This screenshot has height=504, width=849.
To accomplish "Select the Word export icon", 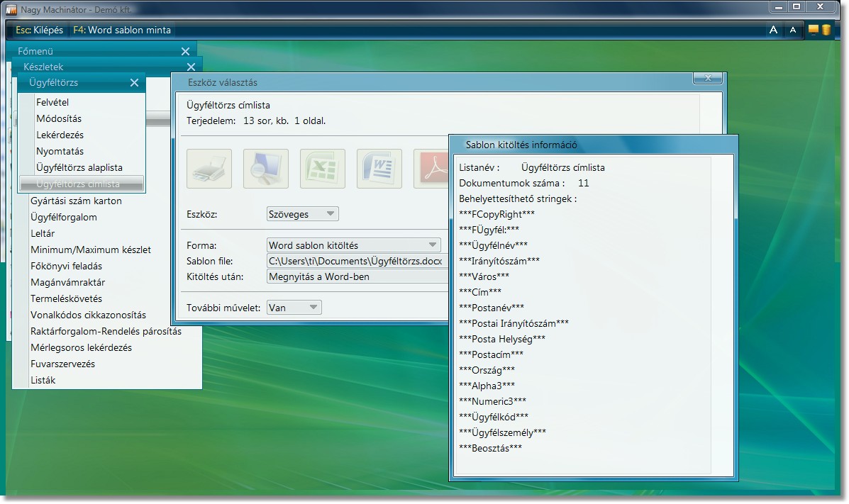I will (379, 169).
